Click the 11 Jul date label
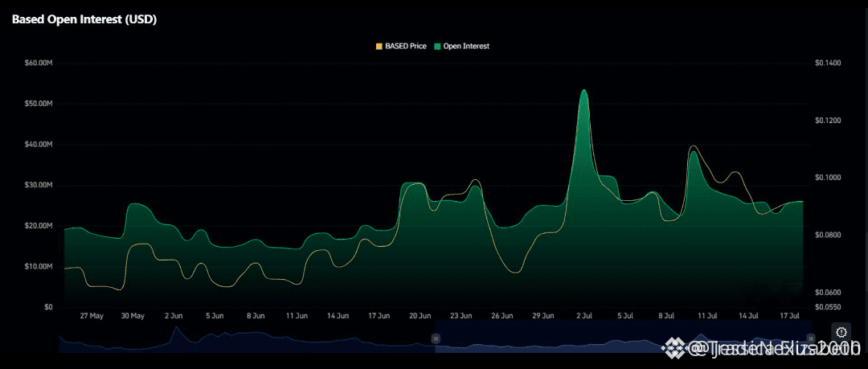 tap(707, 317)
